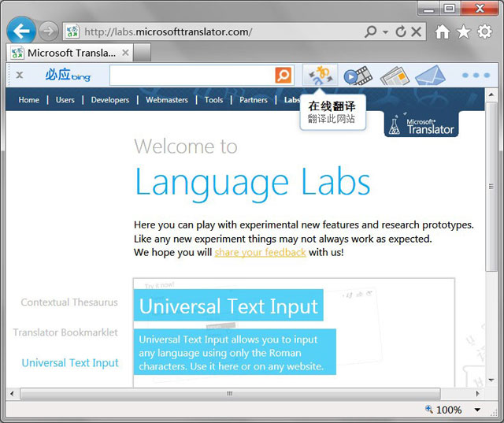Click the Microsoft Translator logo badge
504x423 pixels.
(421, 124)
